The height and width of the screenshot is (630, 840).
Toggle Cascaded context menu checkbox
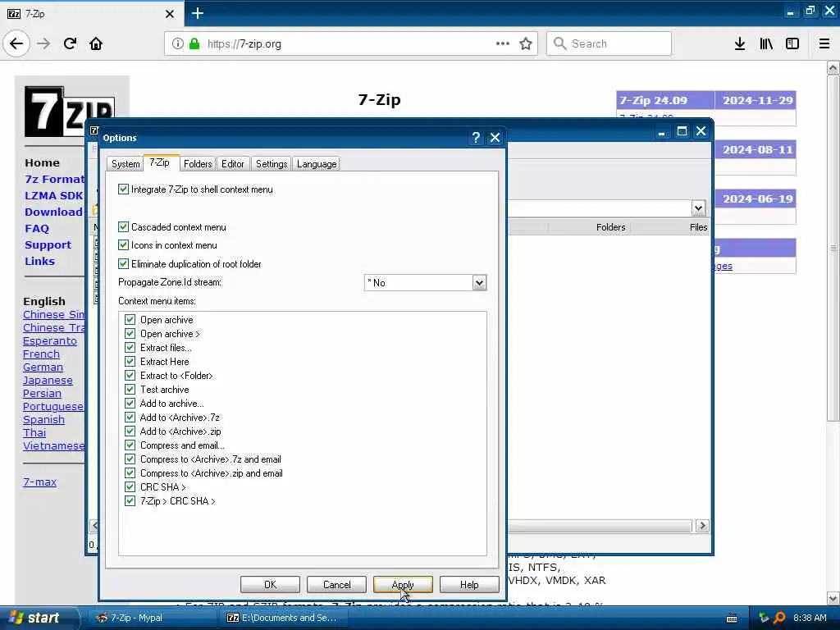123,227
